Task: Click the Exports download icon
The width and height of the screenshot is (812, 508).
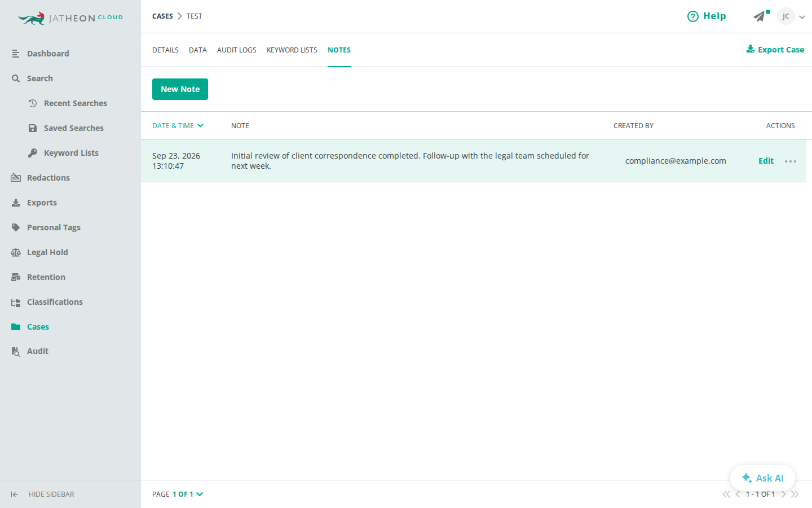Action: click(x=16, y=203)
